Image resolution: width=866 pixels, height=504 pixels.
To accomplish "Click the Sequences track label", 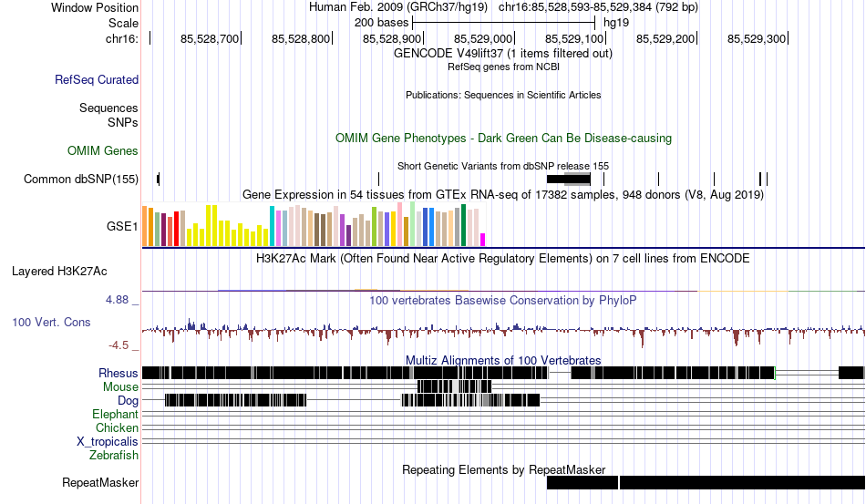I will 108,108.
